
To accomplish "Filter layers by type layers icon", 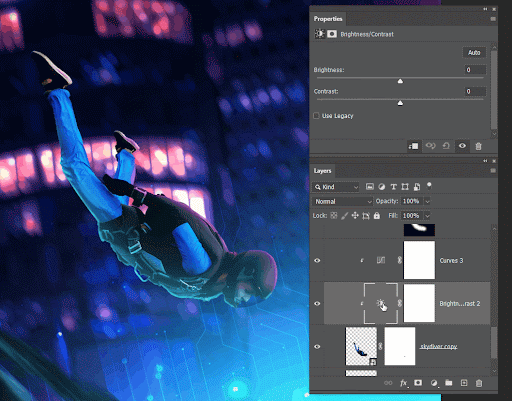I will pyautogui.click(x=393, y=187).
